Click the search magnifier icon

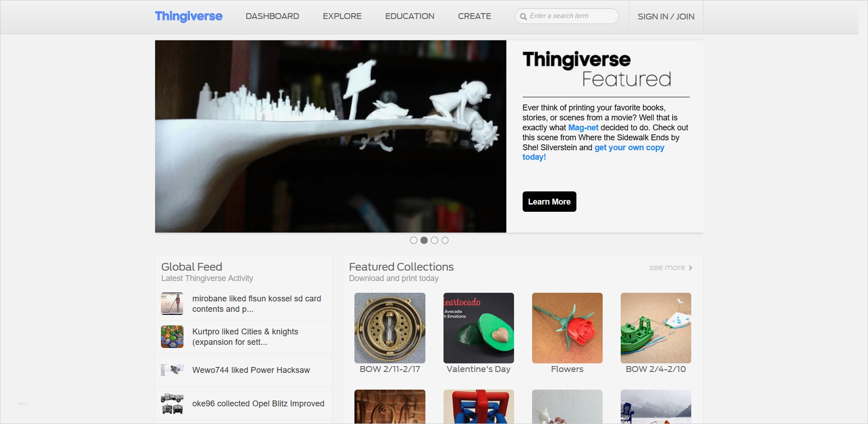click(x=523, y=16)
